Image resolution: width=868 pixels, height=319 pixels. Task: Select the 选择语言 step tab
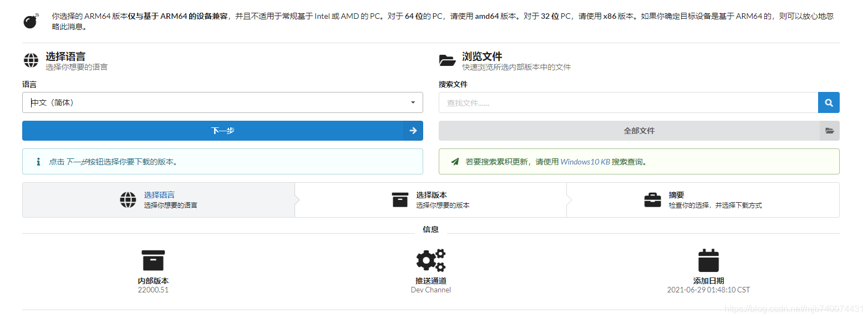(x=159, y=200)
